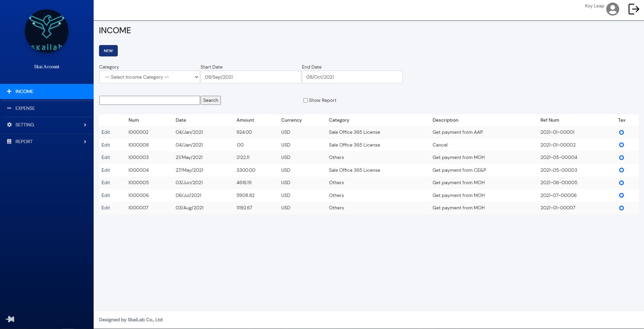
Task: Click the Skailab eagle logo
Action: click(47, 31)
